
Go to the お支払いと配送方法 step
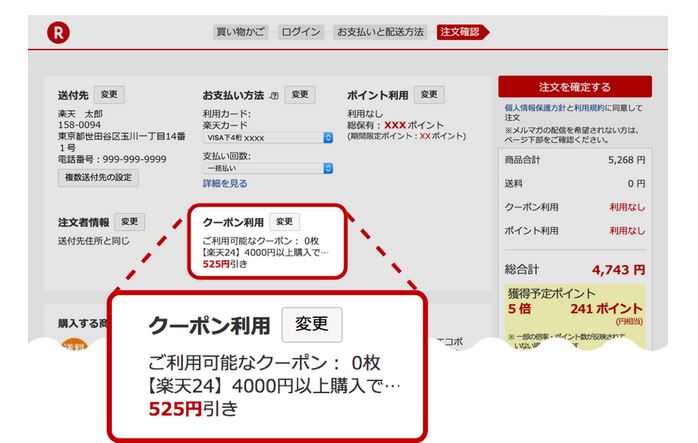point(380,32)
